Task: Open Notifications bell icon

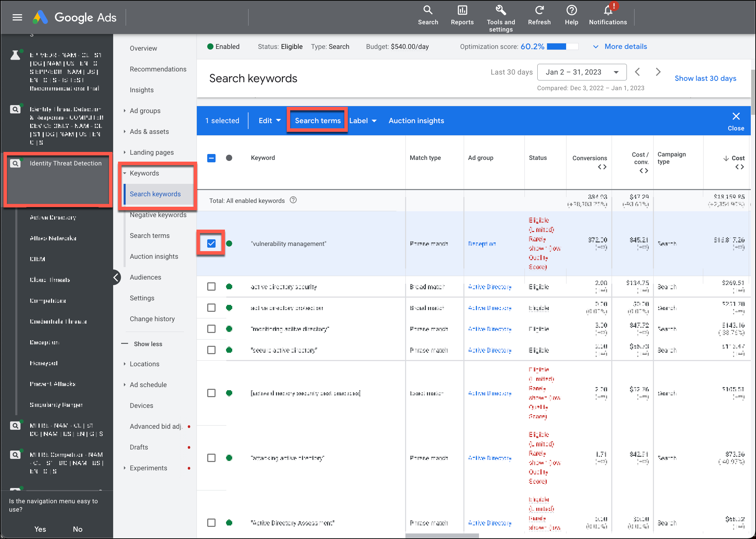Action: point(608,10)
